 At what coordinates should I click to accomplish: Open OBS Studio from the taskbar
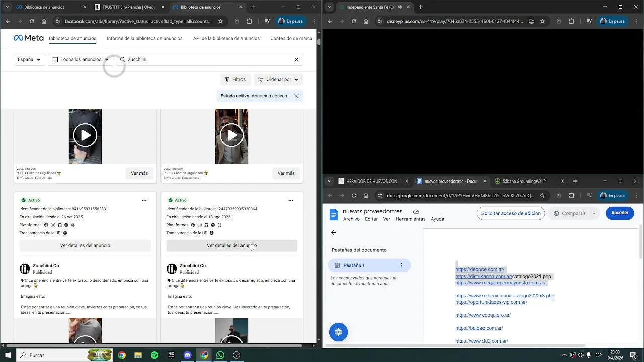click(x=237, y=355)
